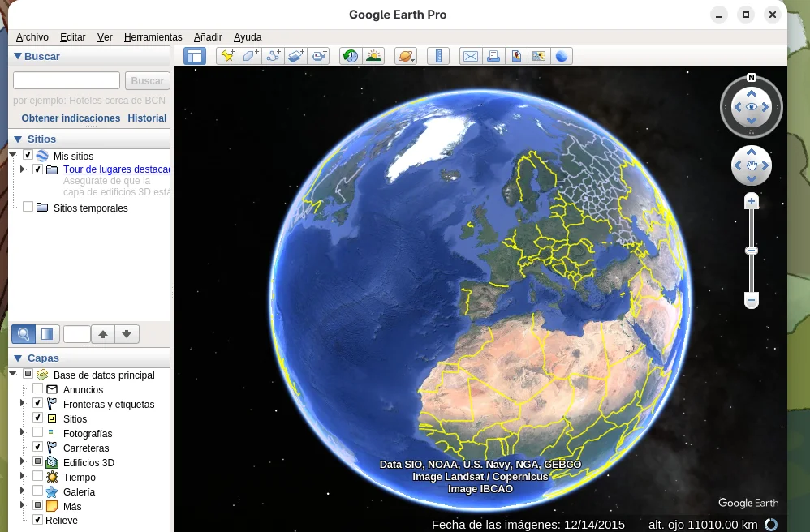The image size is (810, 532).
Task: Click the print toolbar icon
Action: (x=493, y=56)
